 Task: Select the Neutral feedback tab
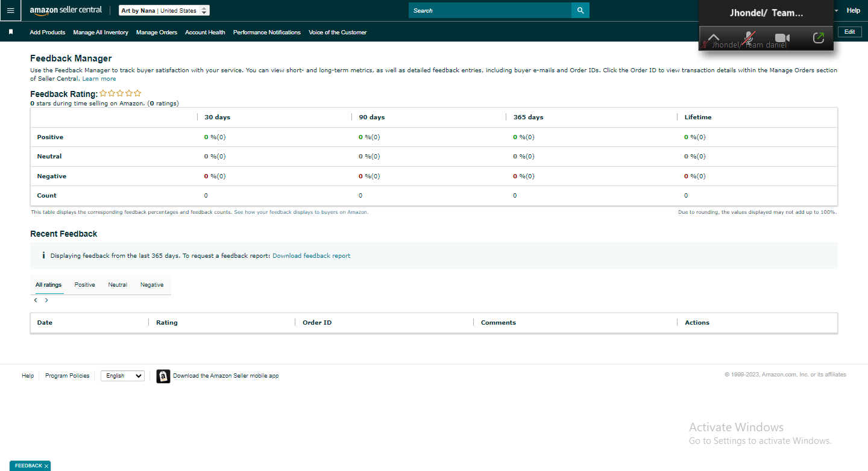coord(118,285)
